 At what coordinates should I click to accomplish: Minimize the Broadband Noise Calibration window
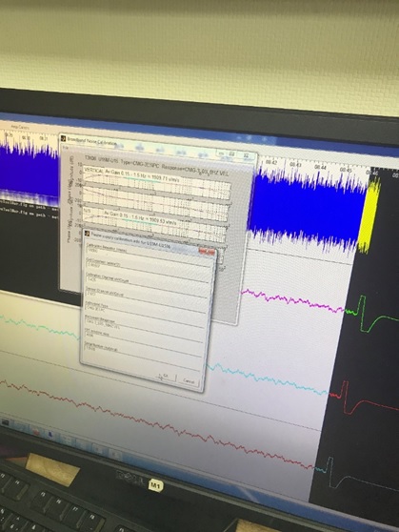tap(221, 153)
